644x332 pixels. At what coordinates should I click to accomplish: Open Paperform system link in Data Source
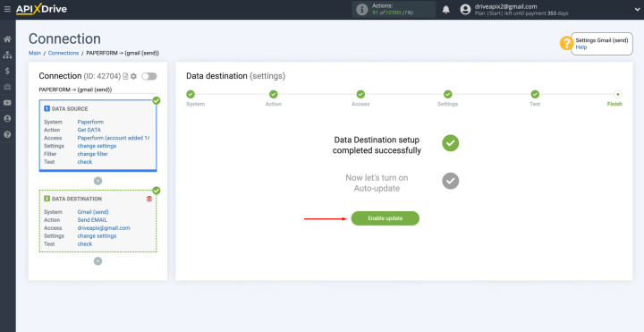90,122
